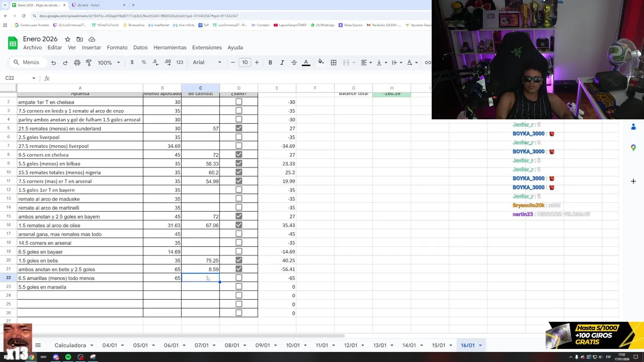Open the 16/01 sheet tab menu arrow
The width and height of the screenshot is (644, 362).
pos(480,345)
